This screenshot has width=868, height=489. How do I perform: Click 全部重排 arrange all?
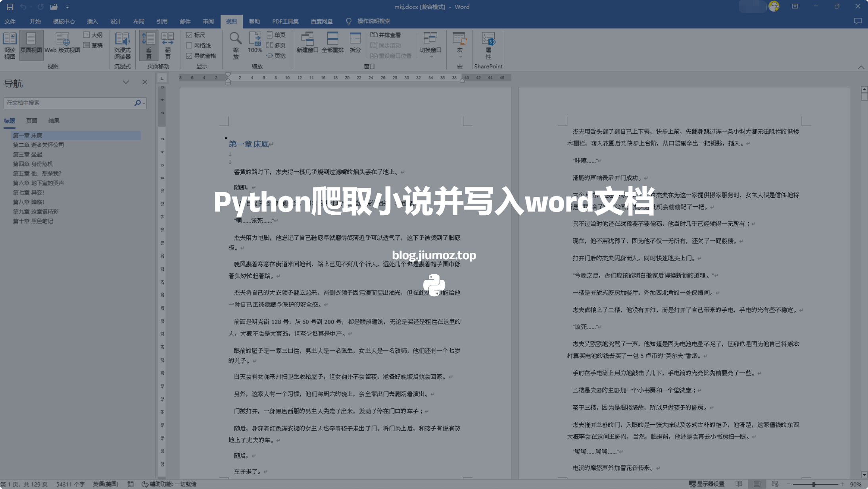332,43
